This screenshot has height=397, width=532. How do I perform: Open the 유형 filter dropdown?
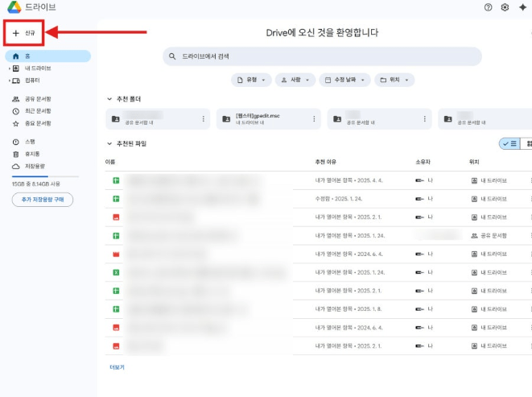pyautogui.click(x=251, y=80)
